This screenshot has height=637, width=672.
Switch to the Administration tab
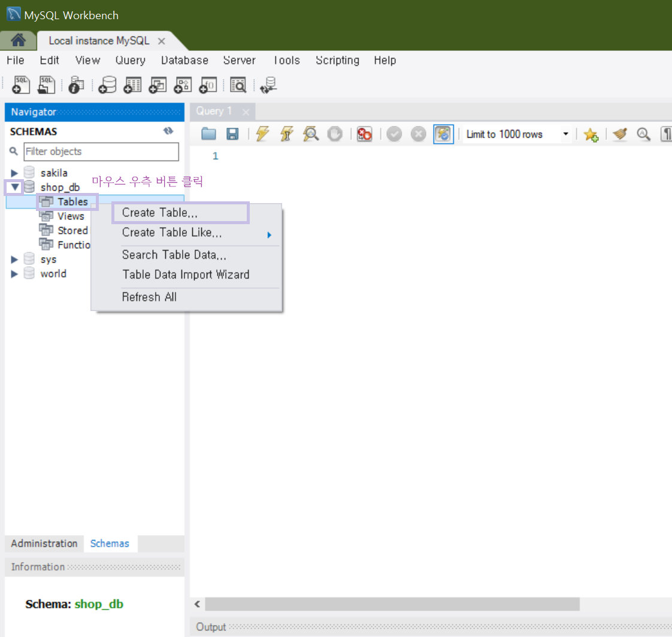(44, 544)
